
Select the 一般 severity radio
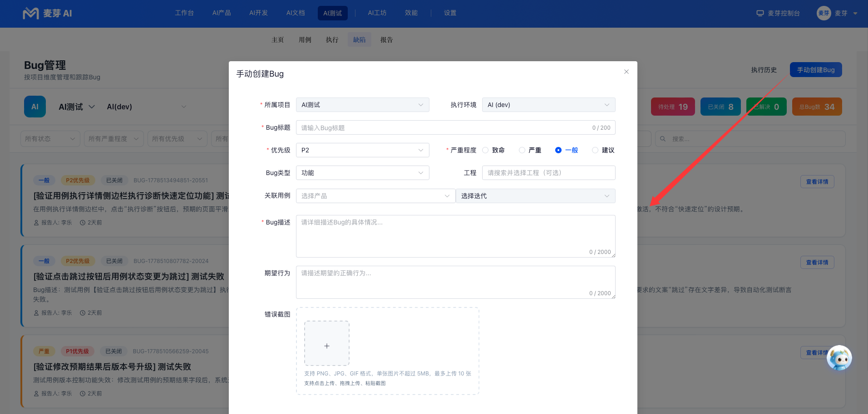click(x=558, y=150)
